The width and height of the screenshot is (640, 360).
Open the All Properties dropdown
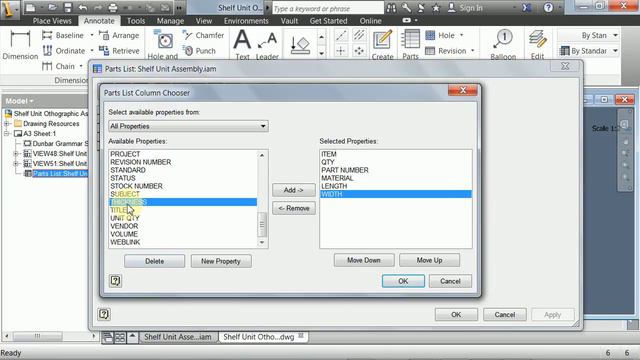(x=188, y=126)
